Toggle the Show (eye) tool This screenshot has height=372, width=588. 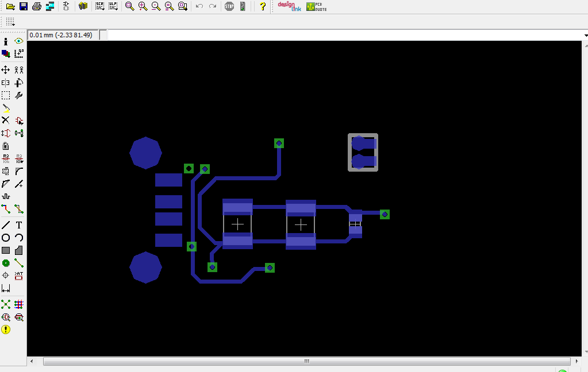[x=19, y=41]
